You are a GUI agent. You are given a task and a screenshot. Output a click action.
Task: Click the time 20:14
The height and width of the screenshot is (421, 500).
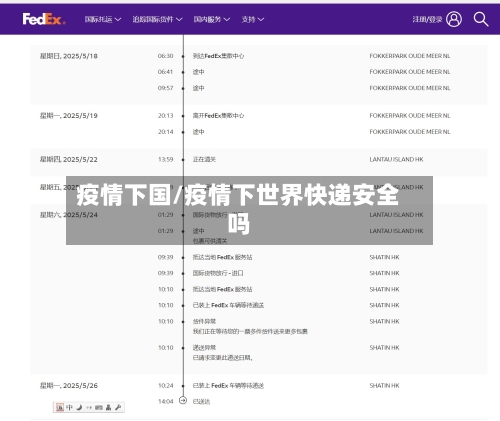(165, 132)
